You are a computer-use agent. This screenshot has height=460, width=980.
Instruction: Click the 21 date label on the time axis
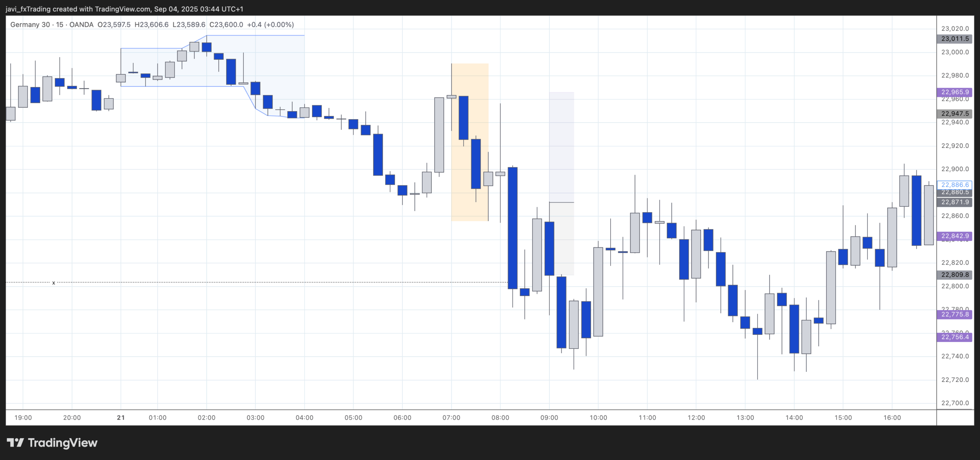121,418
